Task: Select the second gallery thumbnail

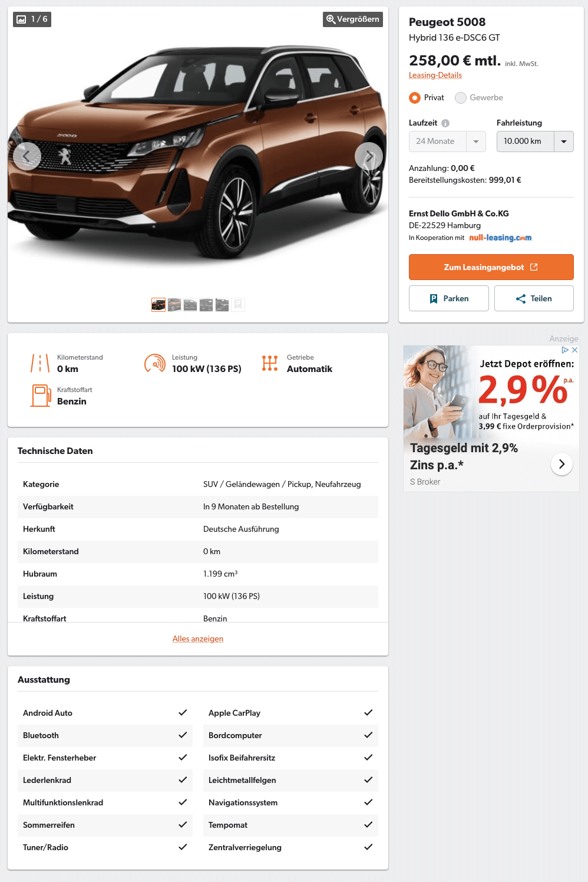Action: [x=174, y=305]
